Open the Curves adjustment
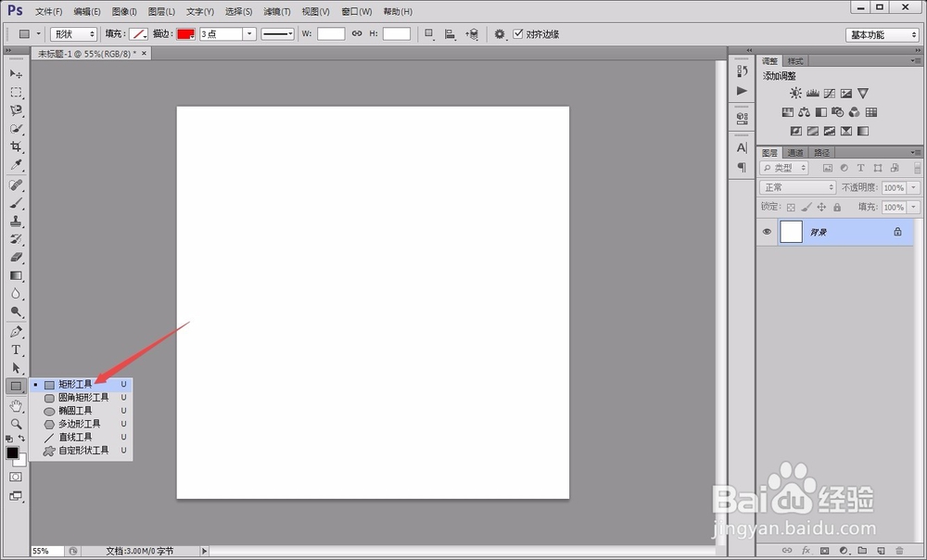927x560 pixels. [x=828, y=93]
